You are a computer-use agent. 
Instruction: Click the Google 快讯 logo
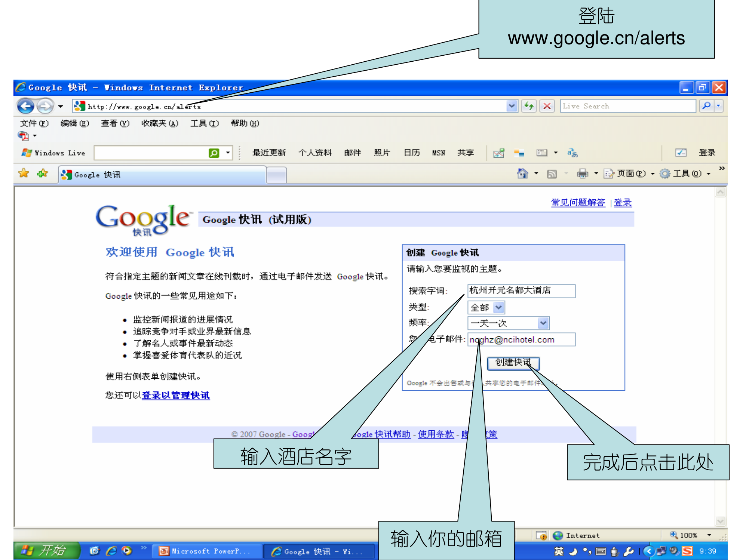[x=143, y=220]
